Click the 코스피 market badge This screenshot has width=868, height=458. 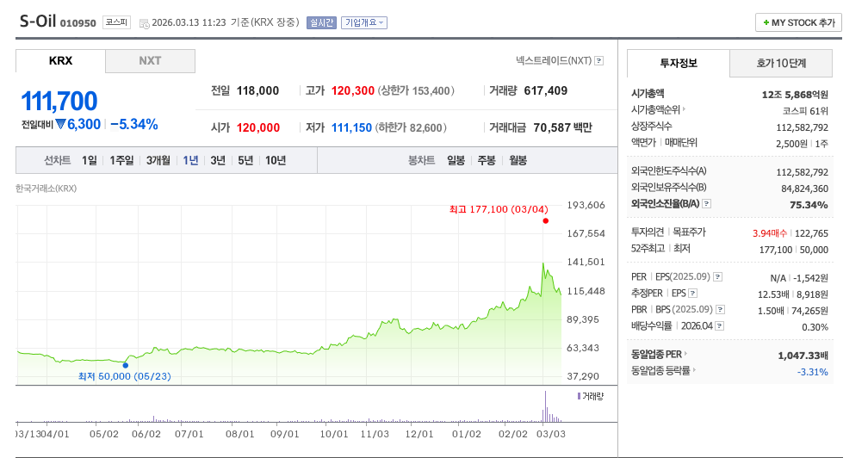pyautogui.click(x=116, y=22)
